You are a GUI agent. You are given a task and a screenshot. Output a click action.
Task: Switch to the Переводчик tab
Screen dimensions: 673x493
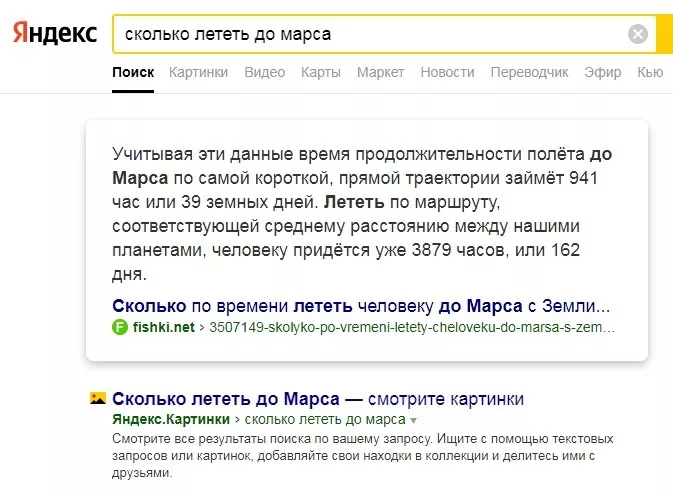(x=529, y=72)
